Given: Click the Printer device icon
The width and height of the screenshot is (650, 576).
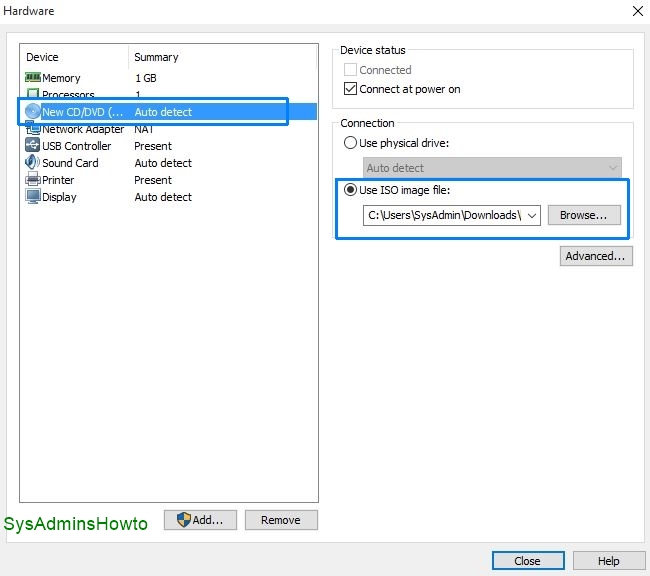Looking at the screenshot, I should click(32, 180).
